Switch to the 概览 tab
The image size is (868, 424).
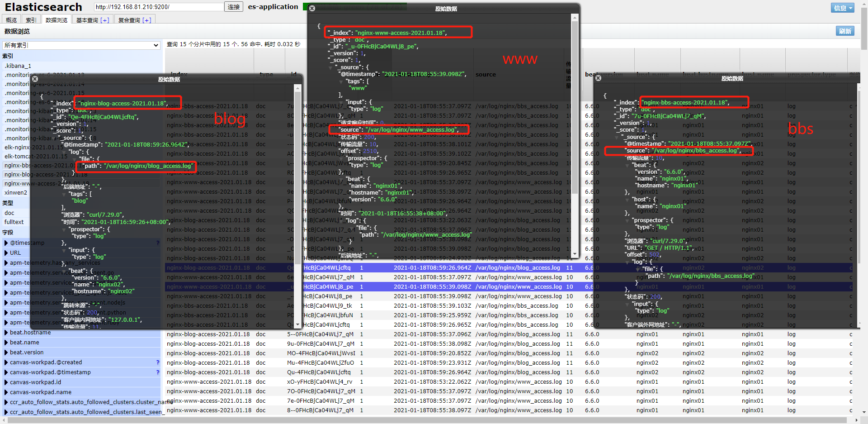coord(11,20)
